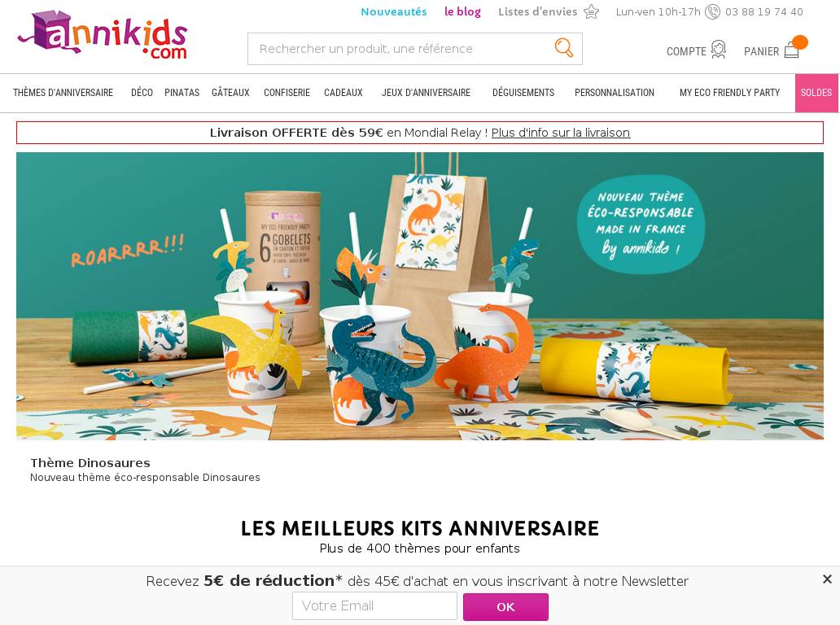Close the newsletter banner with X
840x625 pixels.
coord(827,579)
